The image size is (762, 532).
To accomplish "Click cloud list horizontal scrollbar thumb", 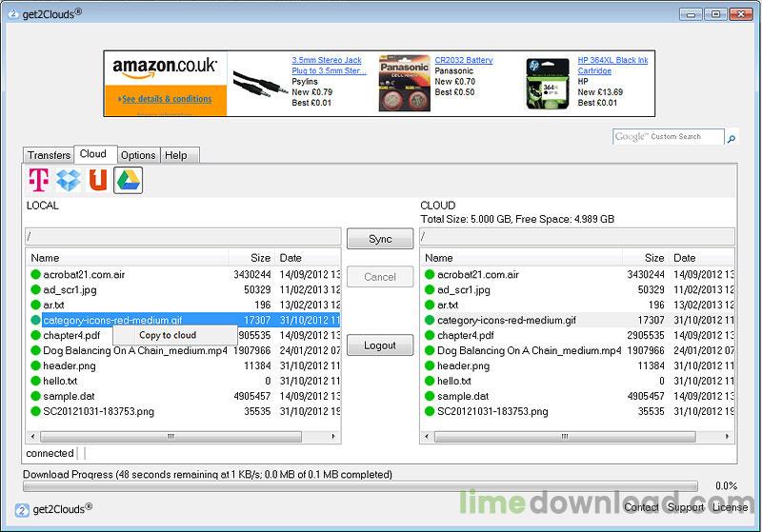I will click(565, 437).
